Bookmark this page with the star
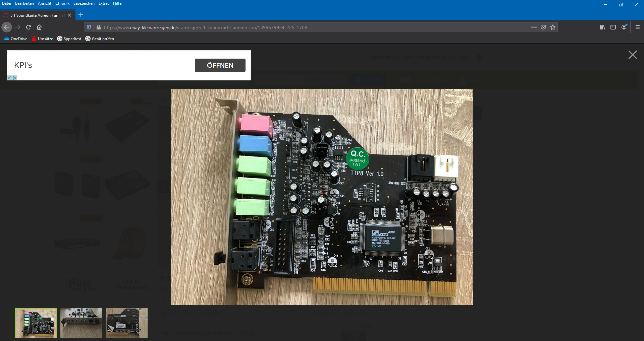Viewport: 644px width, 341px height. [553, 27]
